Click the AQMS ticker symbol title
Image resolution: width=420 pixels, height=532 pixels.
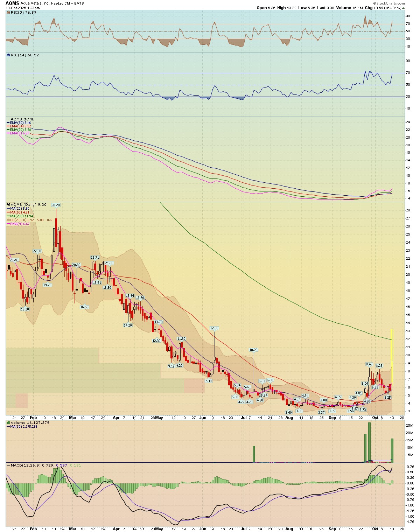(x=12, y=3)
